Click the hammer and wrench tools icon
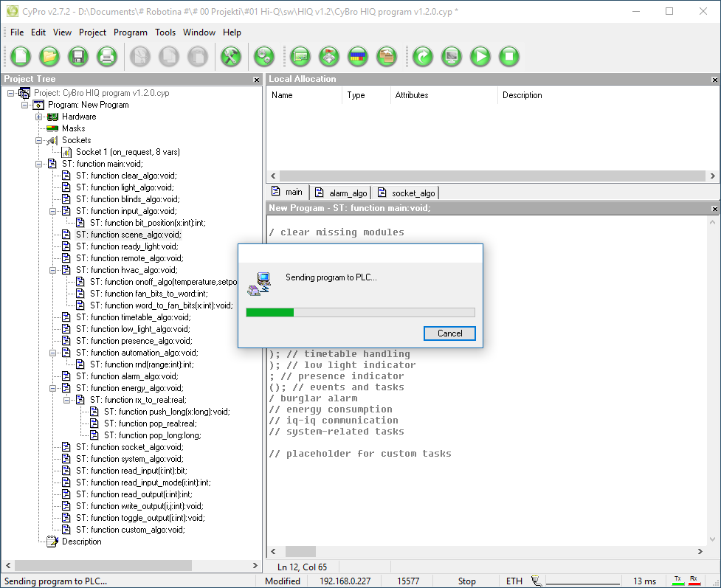This screenshot has width=721, height=588. [231, 56]
